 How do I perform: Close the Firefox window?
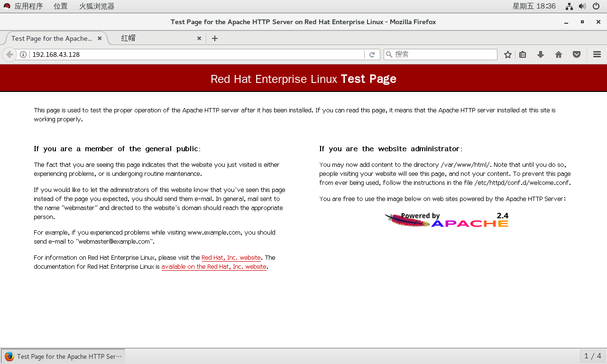click(598, 22)
